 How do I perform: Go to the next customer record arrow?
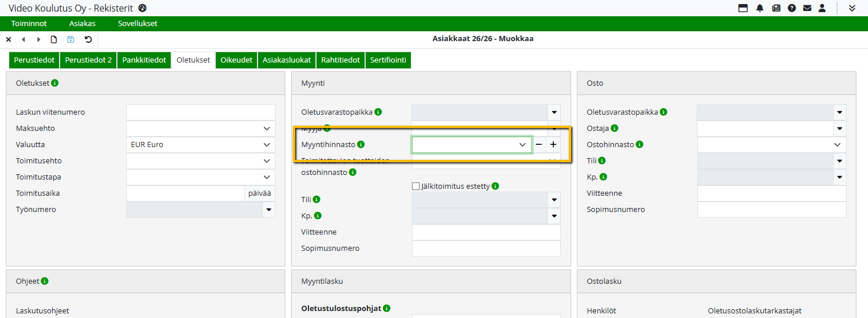pyautogui.click(x=39, y=39)
